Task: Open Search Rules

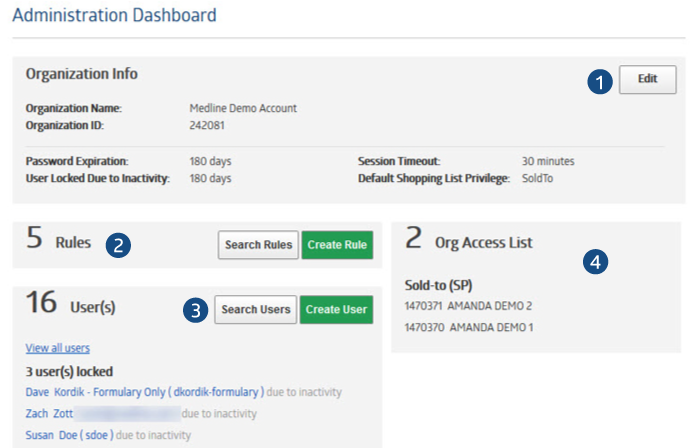Action: tap(257, 245)
